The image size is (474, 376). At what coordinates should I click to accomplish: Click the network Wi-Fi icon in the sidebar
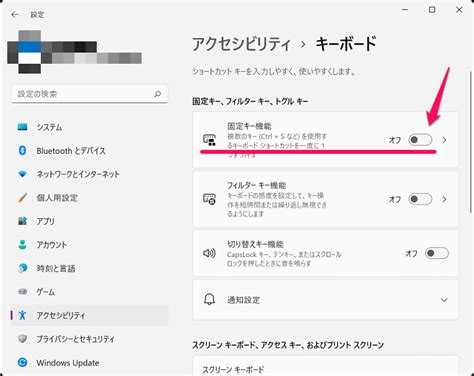point(22,174)
